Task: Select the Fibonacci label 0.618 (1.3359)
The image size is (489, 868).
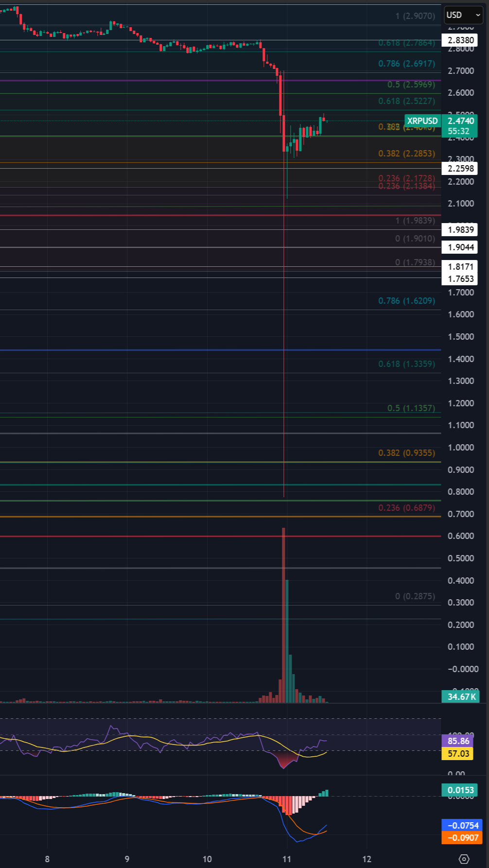Action: click(407, 364)
